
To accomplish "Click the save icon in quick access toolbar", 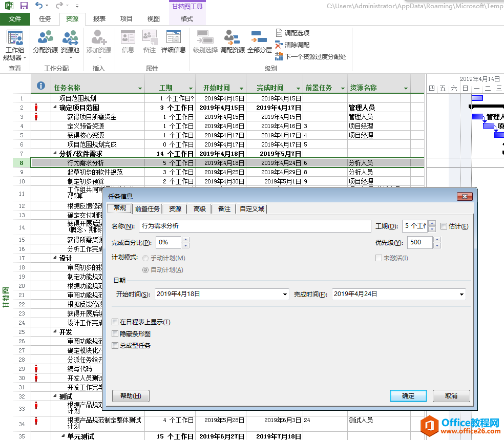I will tap(24, 6).
